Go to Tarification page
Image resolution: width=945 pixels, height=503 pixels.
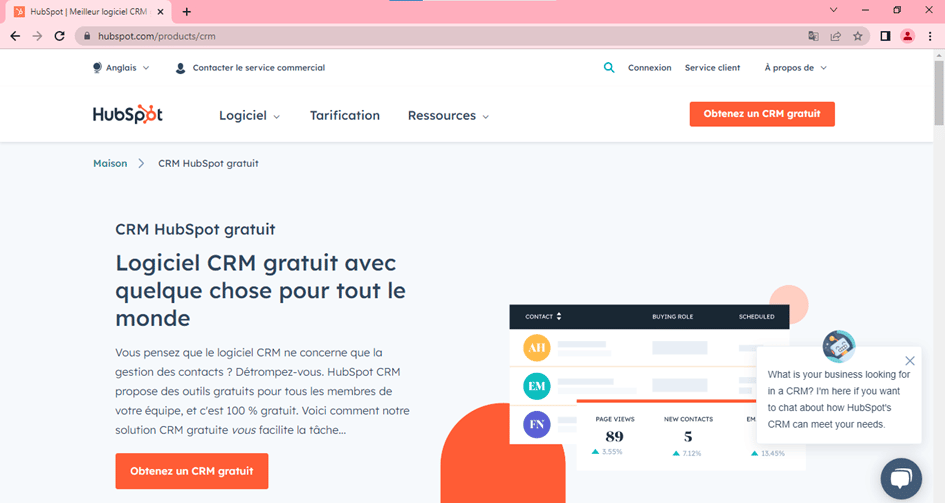(345, 116)
